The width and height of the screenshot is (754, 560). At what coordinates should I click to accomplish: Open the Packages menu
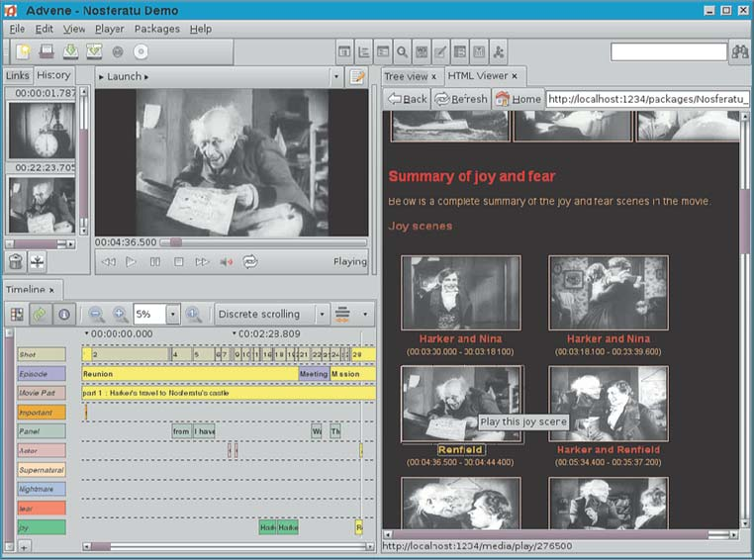(x=156, y=29)
